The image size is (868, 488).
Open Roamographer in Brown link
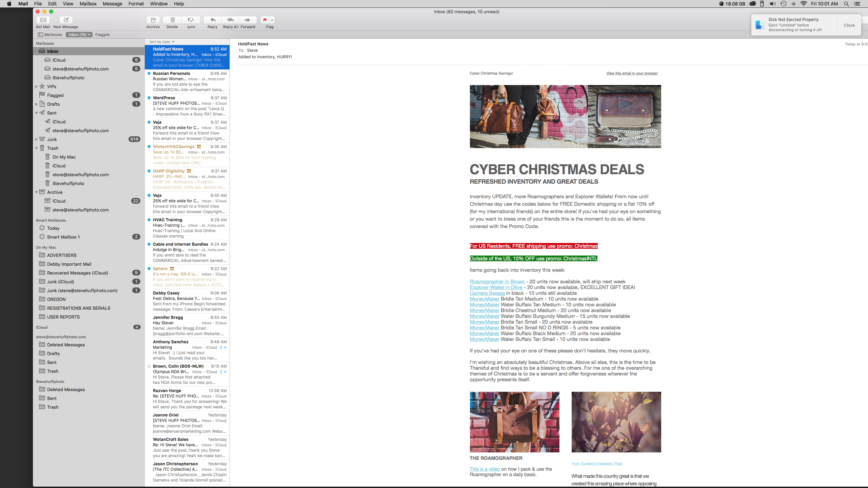pos(497,282)
